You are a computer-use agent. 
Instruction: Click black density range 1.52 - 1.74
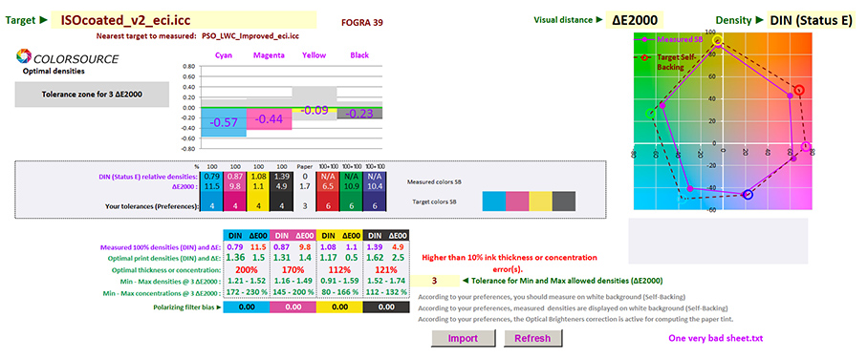click(x=386, y=281)
